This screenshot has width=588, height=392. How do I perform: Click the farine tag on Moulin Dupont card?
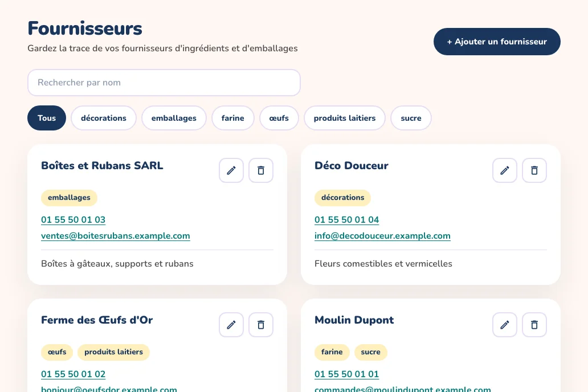click(332, 352)
